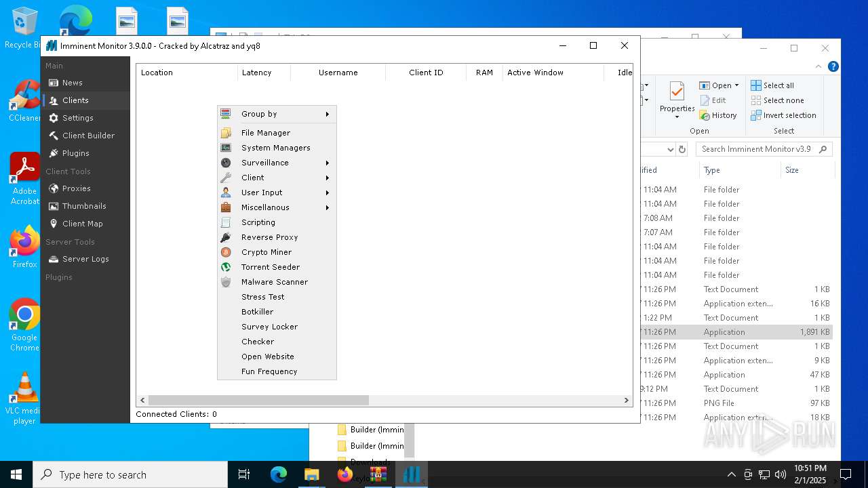The height and width of the screenshot is (488, 868).
Task: Click the Client Map pin icon
Action: click(54, 224)
